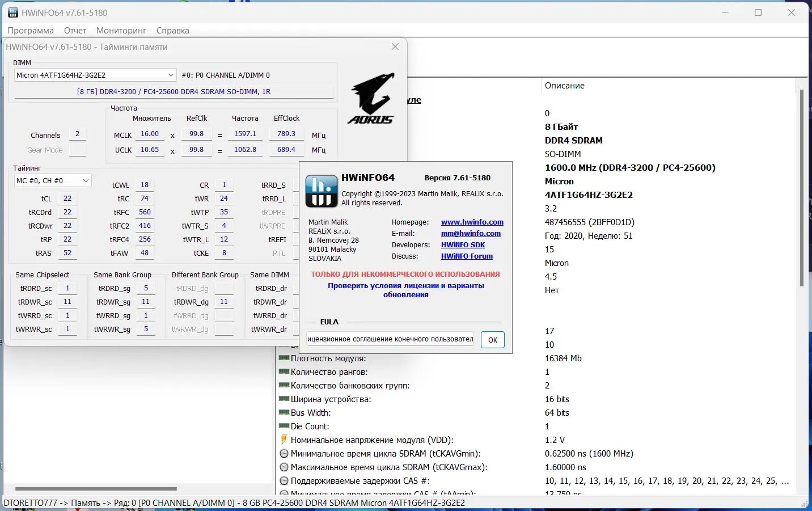This screenshot has height=511, width=812.
Task: Expand the timing dropdown showing MC #0, CH #0
Action: 52,180
